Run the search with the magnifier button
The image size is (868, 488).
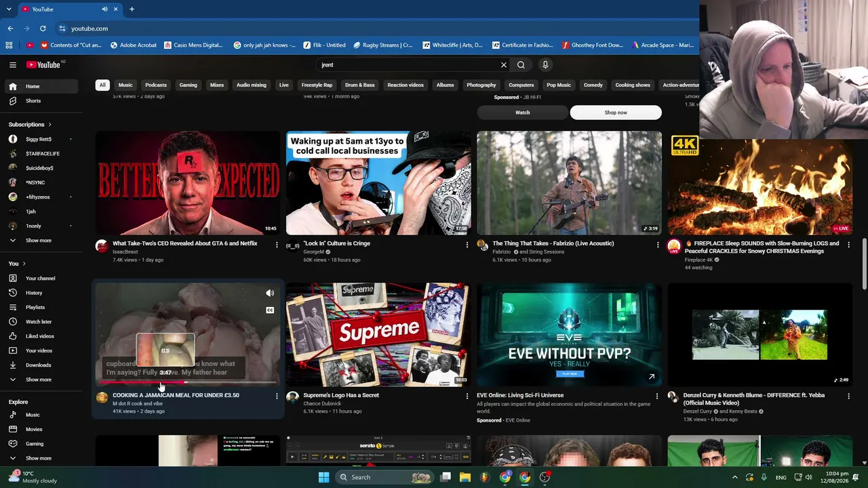coord(521,65)
